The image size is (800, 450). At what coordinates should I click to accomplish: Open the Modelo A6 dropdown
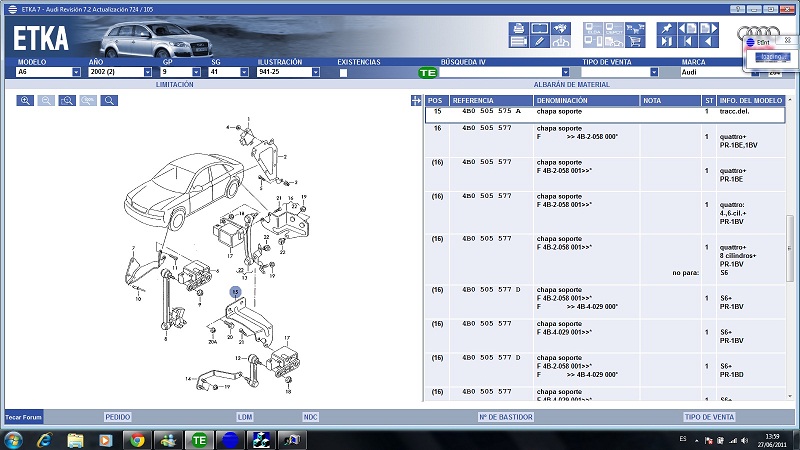[x=76, y=73]
